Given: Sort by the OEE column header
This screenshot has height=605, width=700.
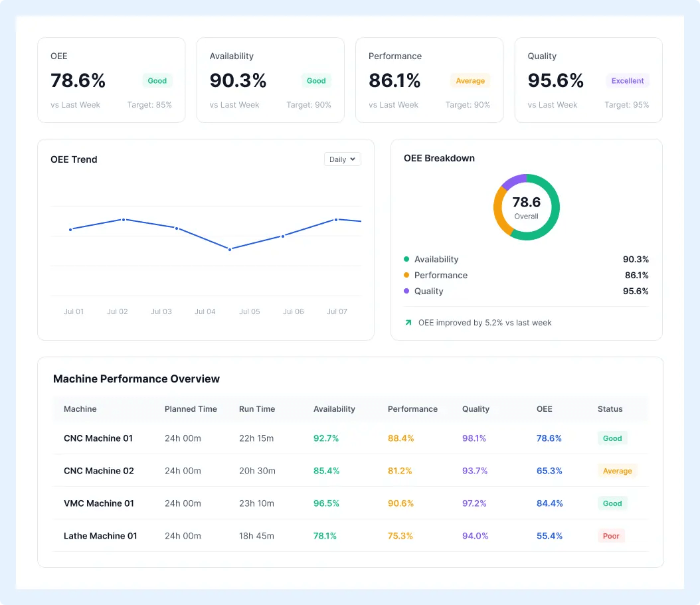Looking at the screenshot, I should (x=544, y=409).
